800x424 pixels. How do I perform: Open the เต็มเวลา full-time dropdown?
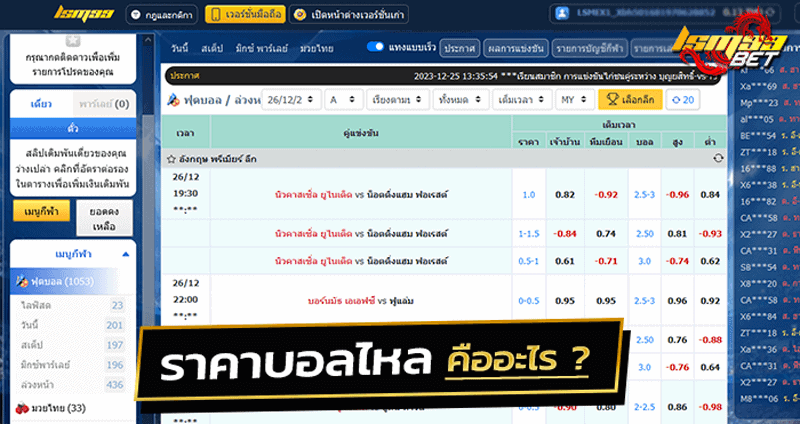pos(521,100)
